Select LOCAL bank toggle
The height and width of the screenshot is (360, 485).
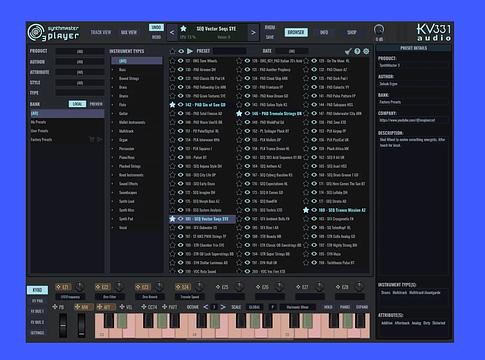tap(77, 104)
